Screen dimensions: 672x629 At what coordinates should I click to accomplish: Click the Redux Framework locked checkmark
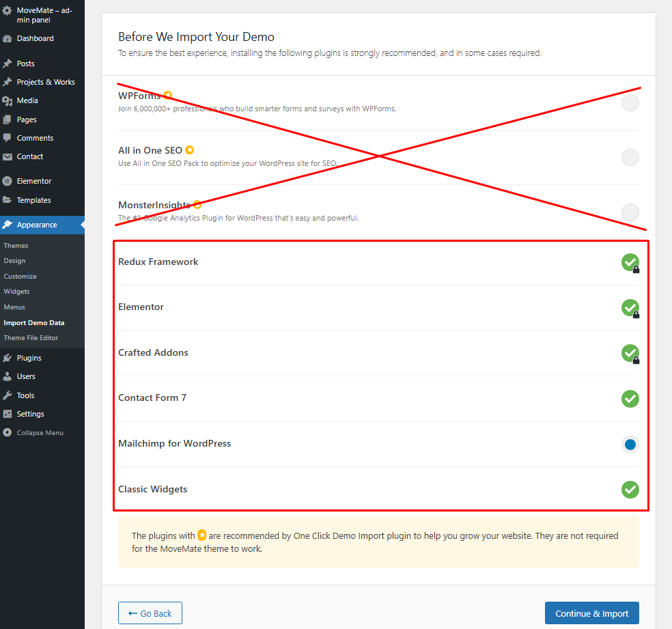pos(630,263)
